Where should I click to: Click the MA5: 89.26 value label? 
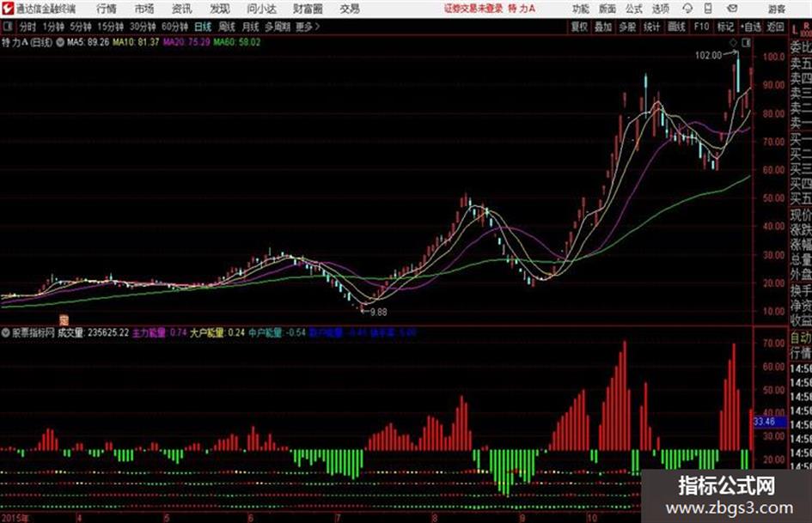click(x=88, y=42)
